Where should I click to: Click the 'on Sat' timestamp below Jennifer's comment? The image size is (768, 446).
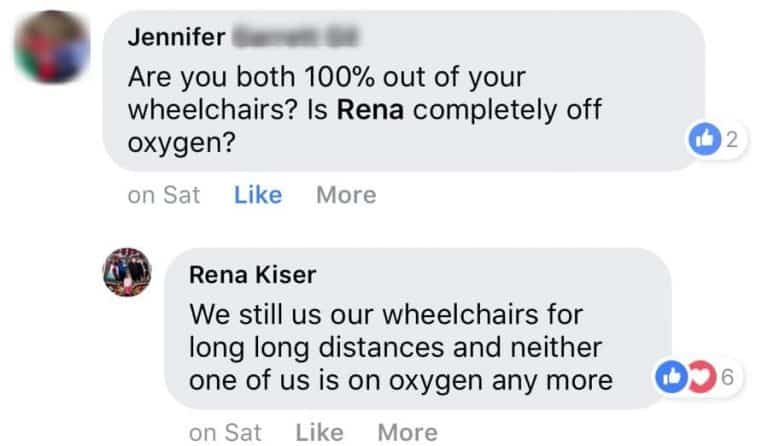click(164, 195)
